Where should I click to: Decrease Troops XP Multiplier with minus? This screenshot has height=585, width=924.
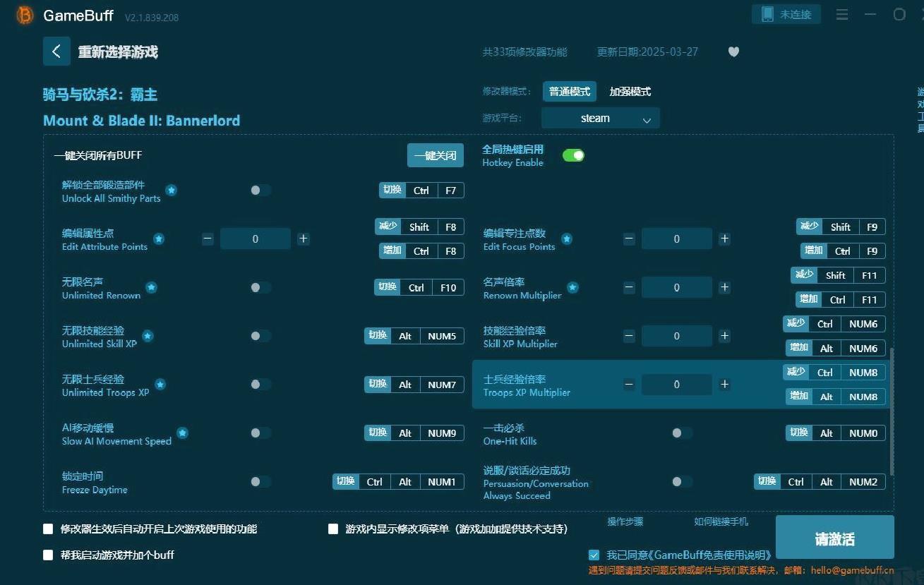coord(629,385)
